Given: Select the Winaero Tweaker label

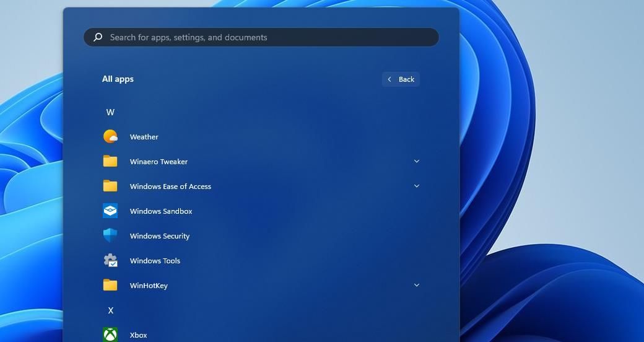Looking at the screenshot, I should tap(159, 162).
